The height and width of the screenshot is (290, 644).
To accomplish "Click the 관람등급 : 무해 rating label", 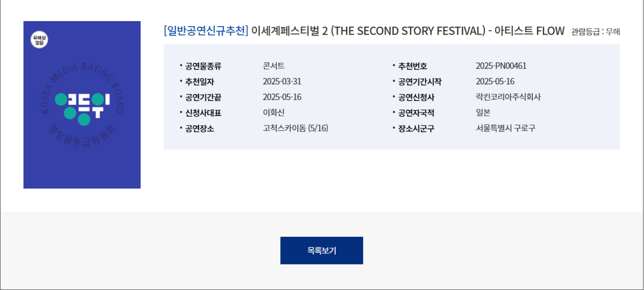I will coord(595,32).
